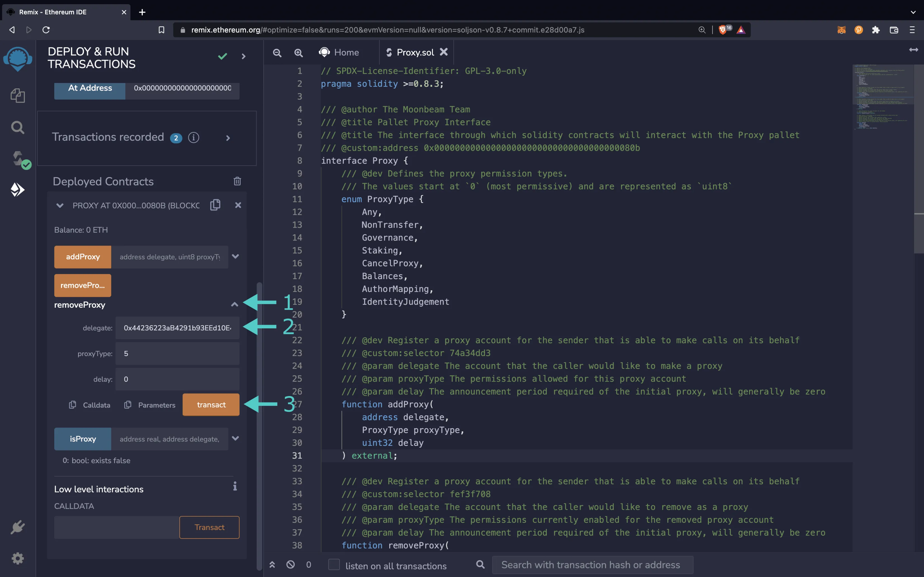Collapse the PROXY deployed contract
924x577 pixels.
click(x=60, y=205)
